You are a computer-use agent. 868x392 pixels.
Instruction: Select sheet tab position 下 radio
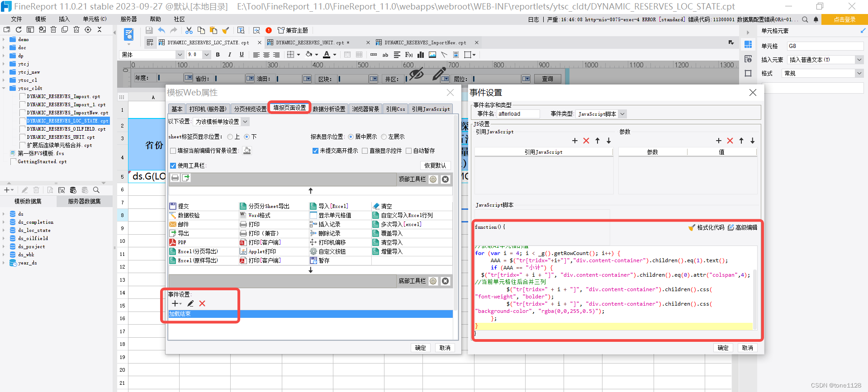click(247, 137)
